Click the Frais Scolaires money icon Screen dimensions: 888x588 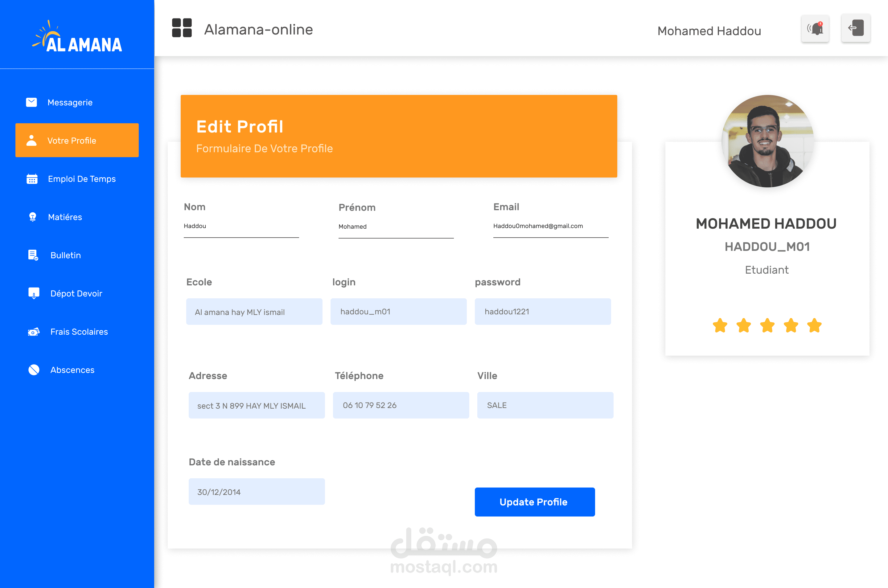click(x=34, y=332)
